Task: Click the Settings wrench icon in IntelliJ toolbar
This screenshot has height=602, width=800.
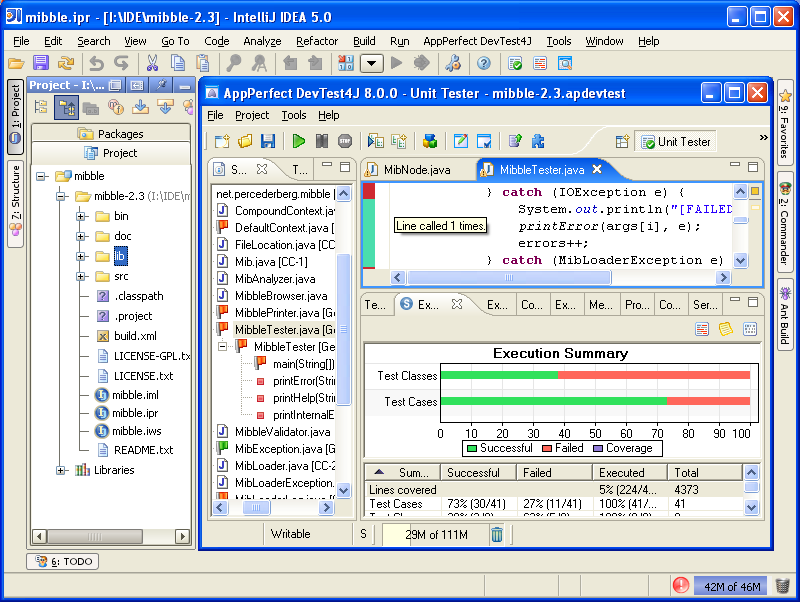Action: (453, 63)
